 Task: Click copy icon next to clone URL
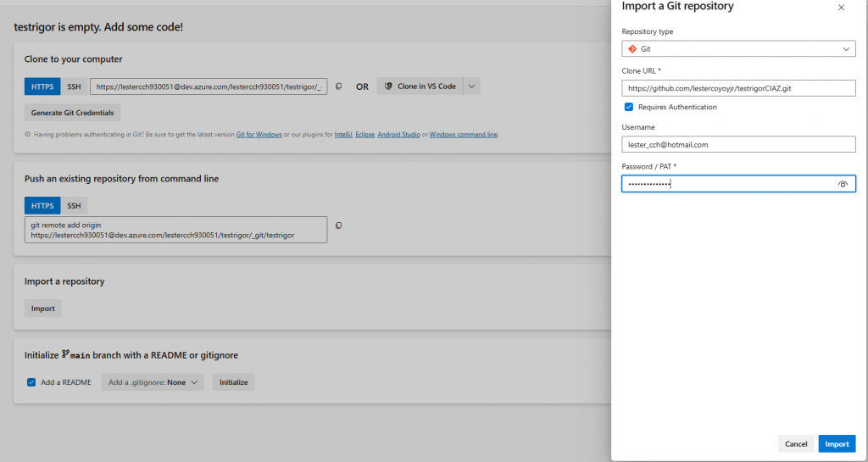338,86
